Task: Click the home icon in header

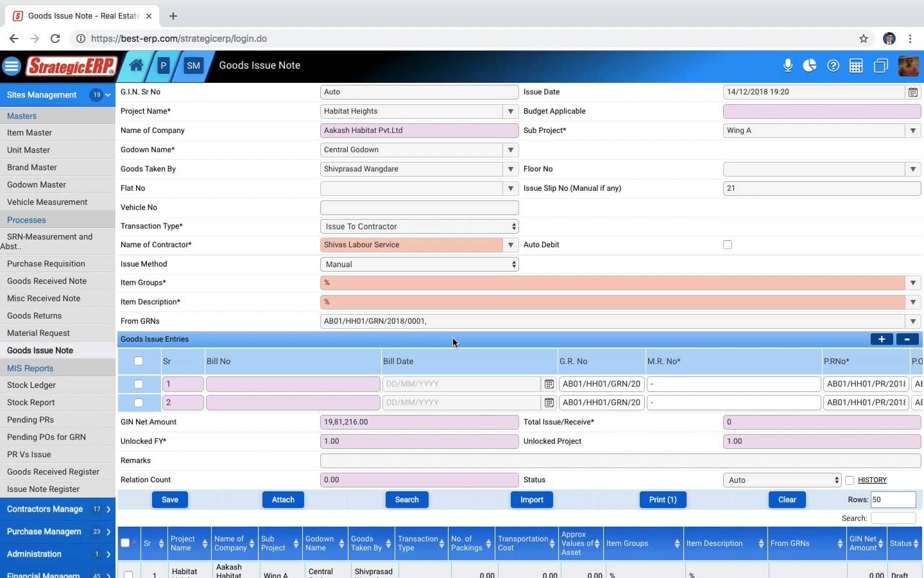Action: click(x=136, y=66)
